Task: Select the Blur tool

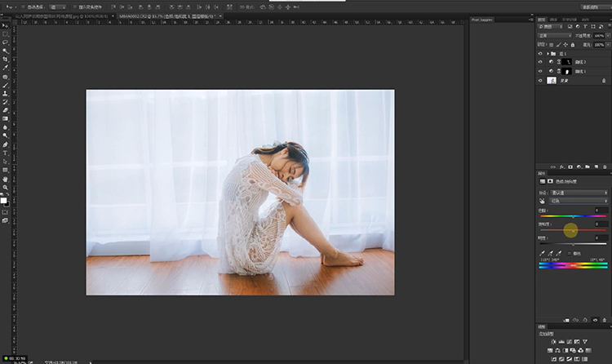Action: point(5,127)
